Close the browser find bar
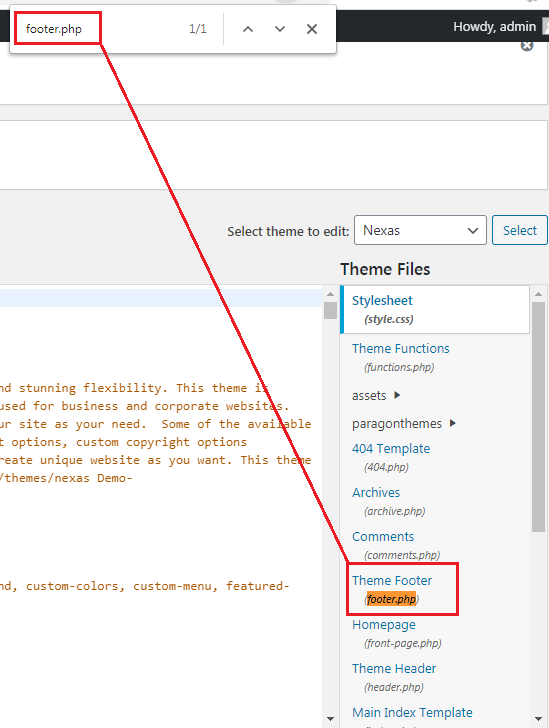 tap(312, 29)
